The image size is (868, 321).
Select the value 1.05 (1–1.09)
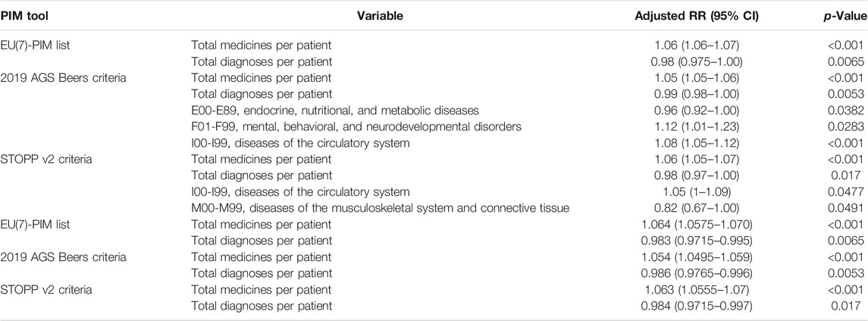697,192
